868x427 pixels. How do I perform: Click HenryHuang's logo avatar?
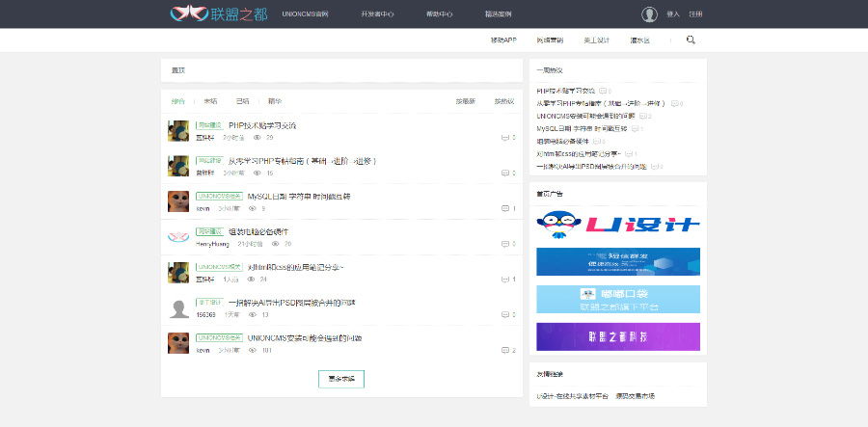(178, 237)
